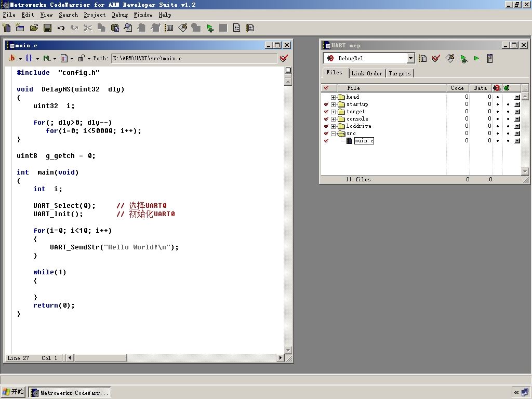
Task: Click the Open file folder icon
Action: [34, 28]
